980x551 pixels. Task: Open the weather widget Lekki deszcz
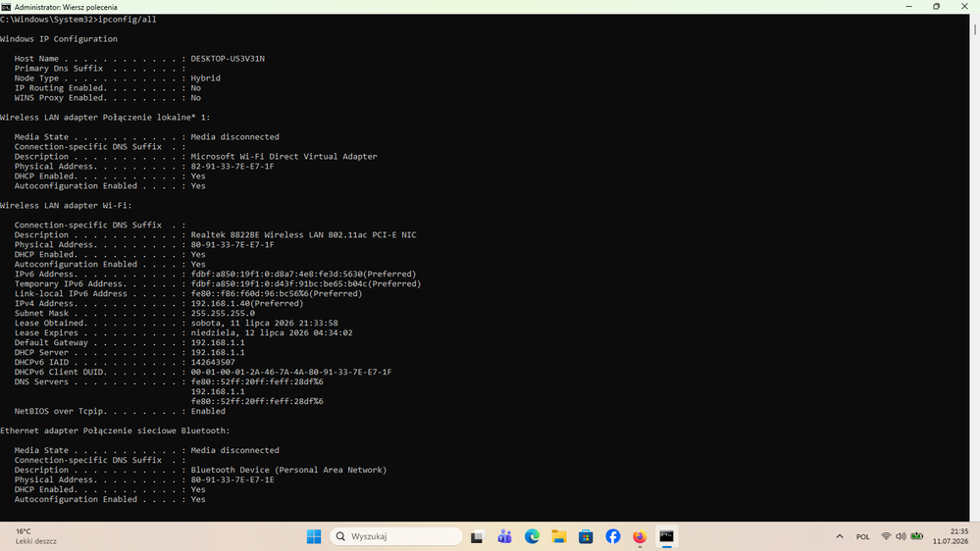pos(35,536)
